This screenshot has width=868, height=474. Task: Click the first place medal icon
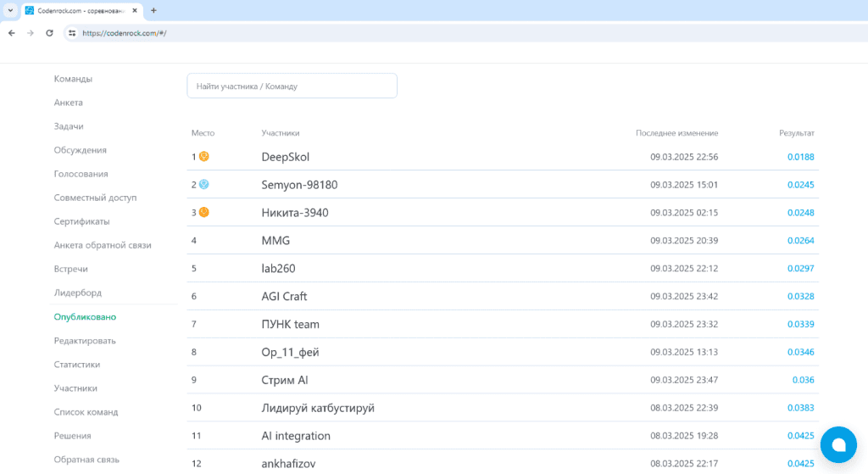point(204,157)
